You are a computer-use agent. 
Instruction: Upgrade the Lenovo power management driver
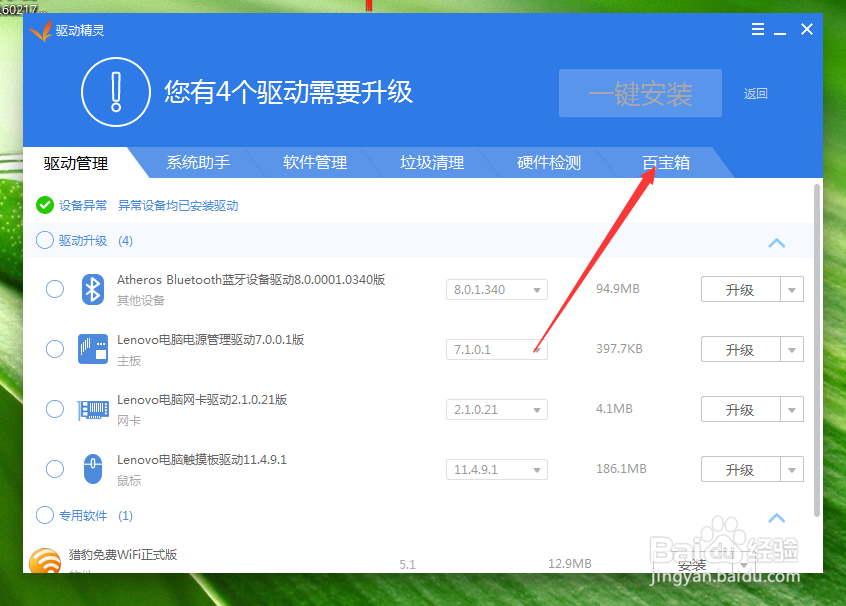coord(740,350)
